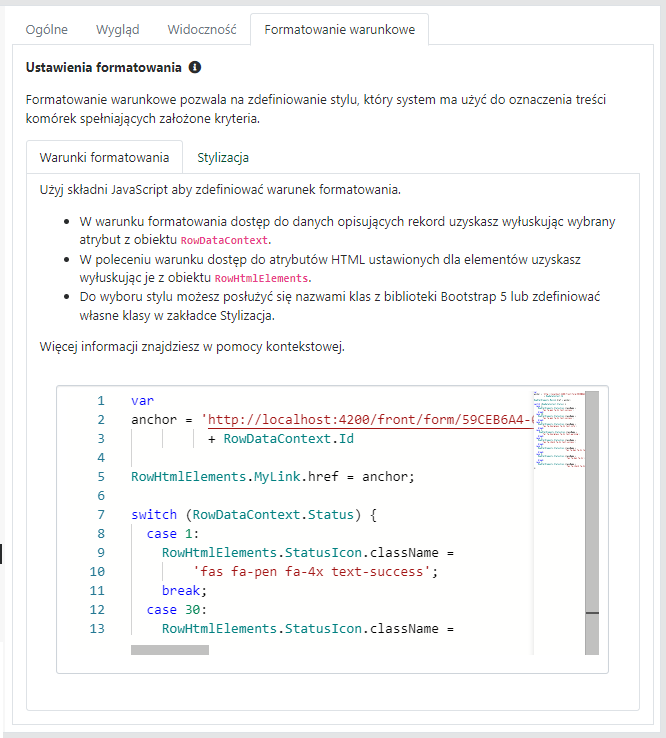Image resolution: width=666 pixels, height=738 pixels.
Task: Click 'RowDataContext.Id' on line 3
Action: pyautogui.click(x=289, y=439)
